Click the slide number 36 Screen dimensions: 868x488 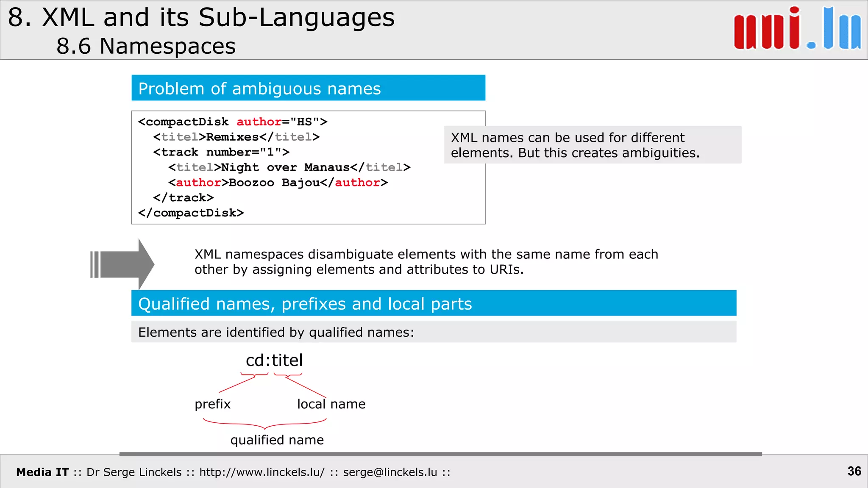coord(854,471)
